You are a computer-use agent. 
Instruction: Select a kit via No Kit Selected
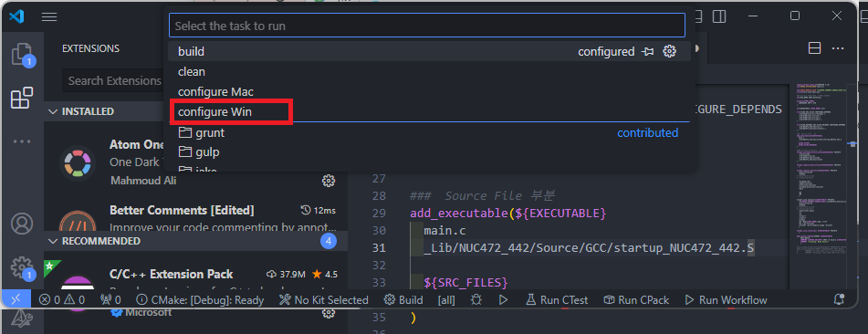(x=324, y=300)
